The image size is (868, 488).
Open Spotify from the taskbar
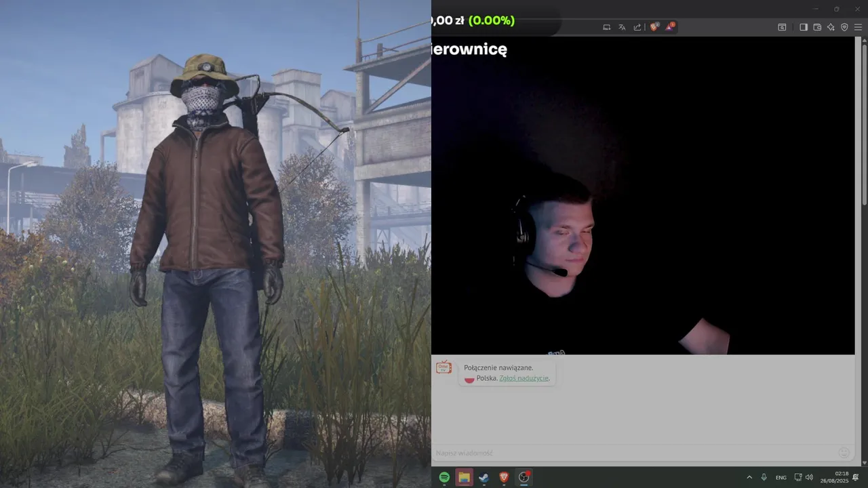pyautogui.click(x=444, y=477)
